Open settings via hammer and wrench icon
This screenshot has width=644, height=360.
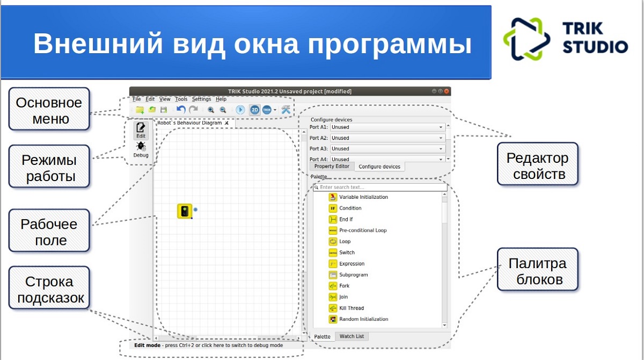tap(286, 110)
